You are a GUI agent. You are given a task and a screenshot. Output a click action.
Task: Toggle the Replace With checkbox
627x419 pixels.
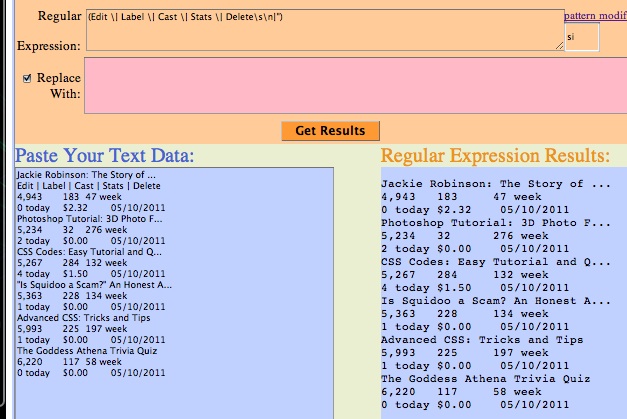pos(28,78)
